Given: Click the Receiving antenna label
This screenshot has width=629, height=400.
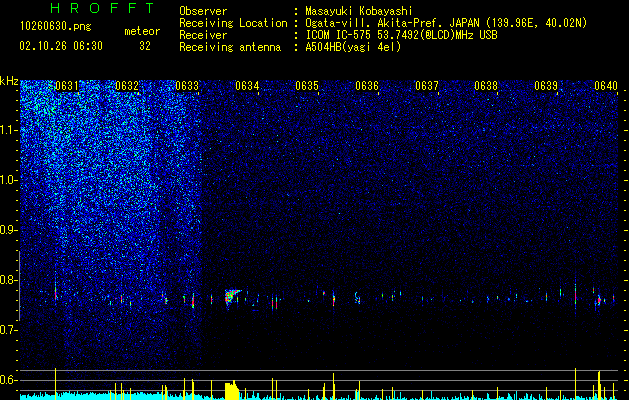Looking at the screenshot, I should 230,47.
